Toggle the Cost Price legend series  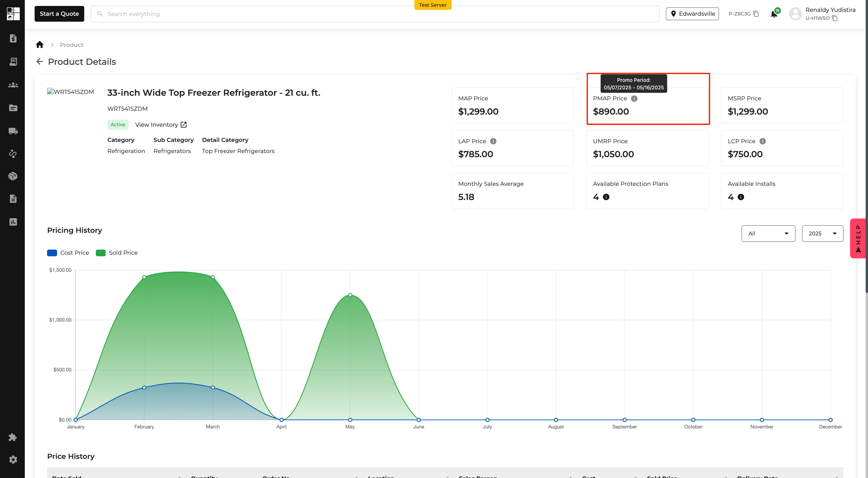coord(68,253)
